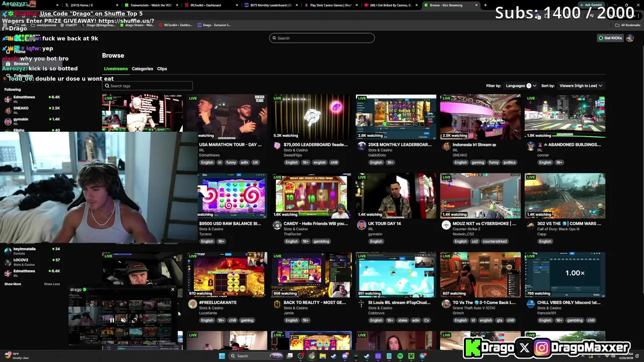
Task: Unmute the drago mini player
Action: (123, 320)
